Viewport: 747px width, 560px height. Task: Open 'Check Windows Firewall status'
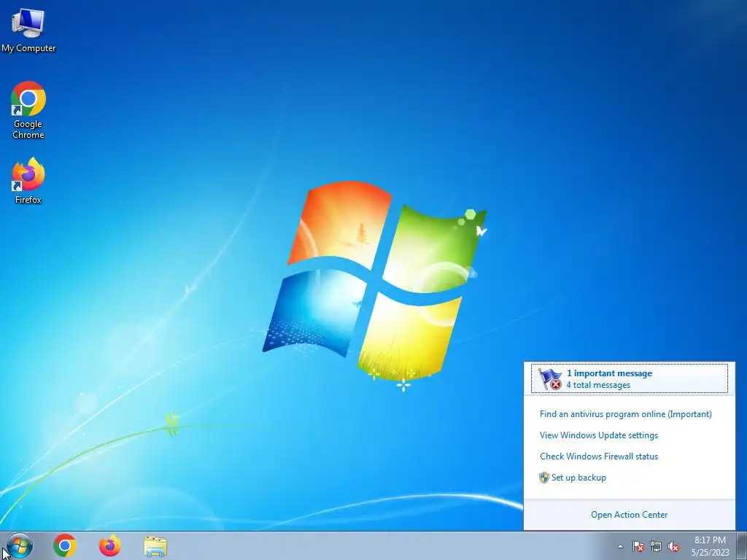(599, 456)
